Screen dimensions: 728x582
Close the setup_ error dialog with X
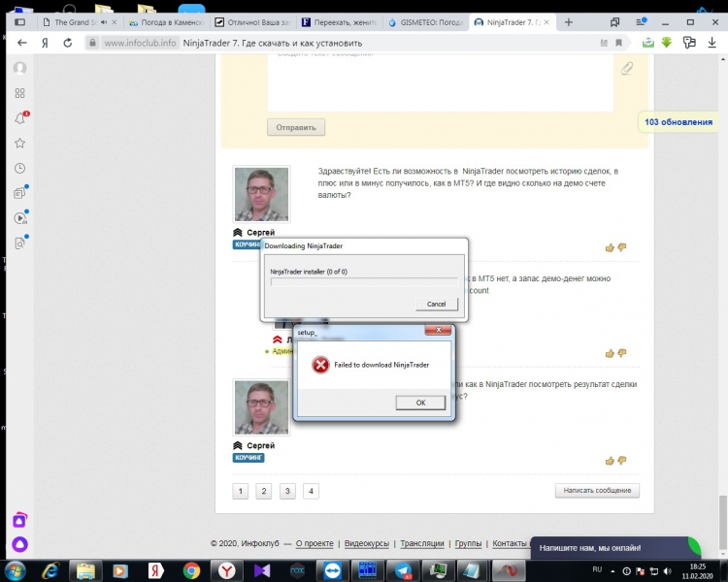point(438,330)
